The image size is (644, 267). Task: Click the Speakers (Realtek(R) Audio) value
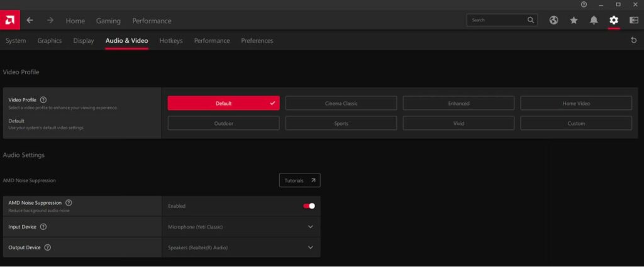198,248
